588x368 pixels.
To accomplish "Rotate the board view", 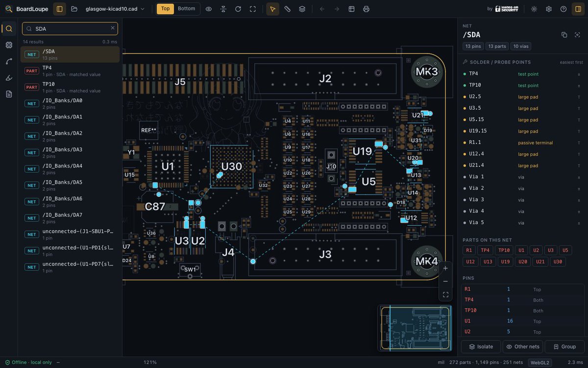I will (x=238, y=9).
